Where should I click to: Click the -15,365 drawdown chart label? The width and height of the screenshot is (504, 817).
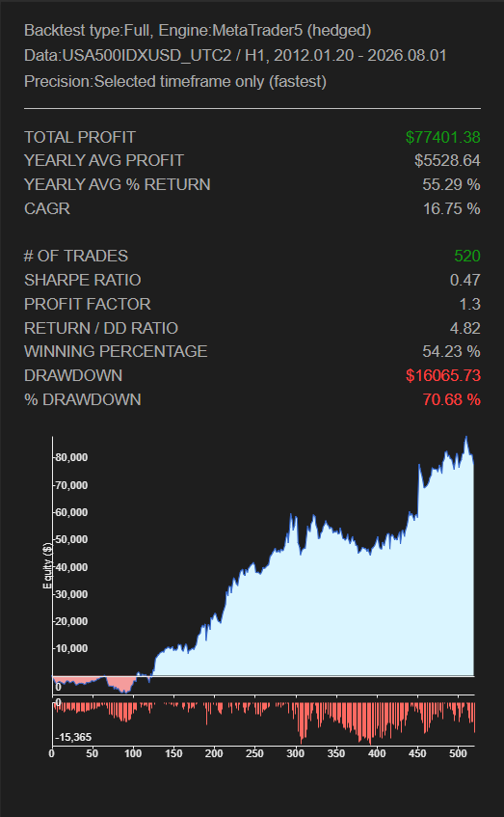[73, 737]
